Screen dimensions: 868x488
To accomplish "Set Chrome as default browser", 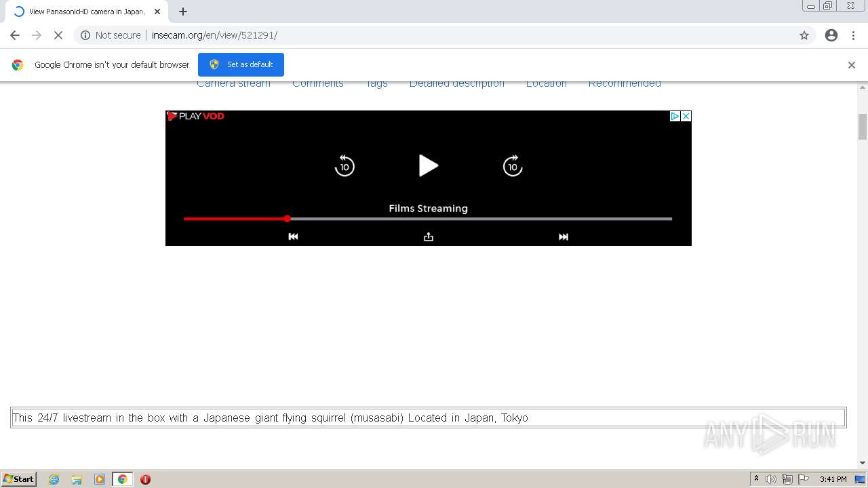I will pos(241,64).
